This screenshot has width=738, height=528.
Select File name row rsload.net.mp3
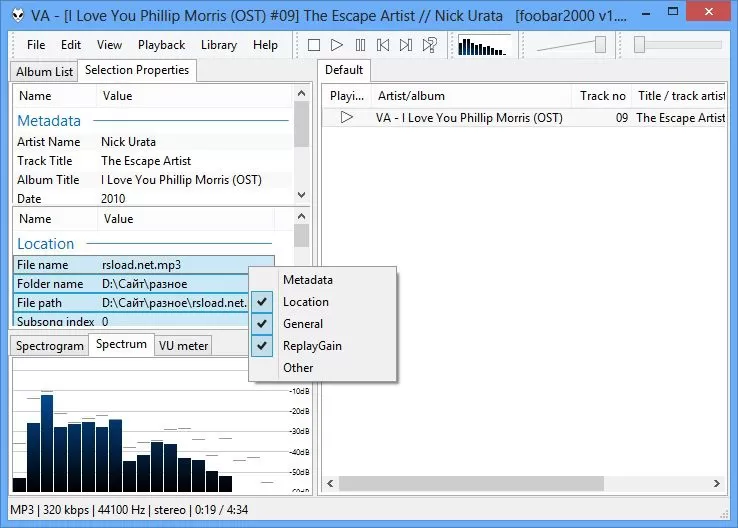click(x=144, y=265)
